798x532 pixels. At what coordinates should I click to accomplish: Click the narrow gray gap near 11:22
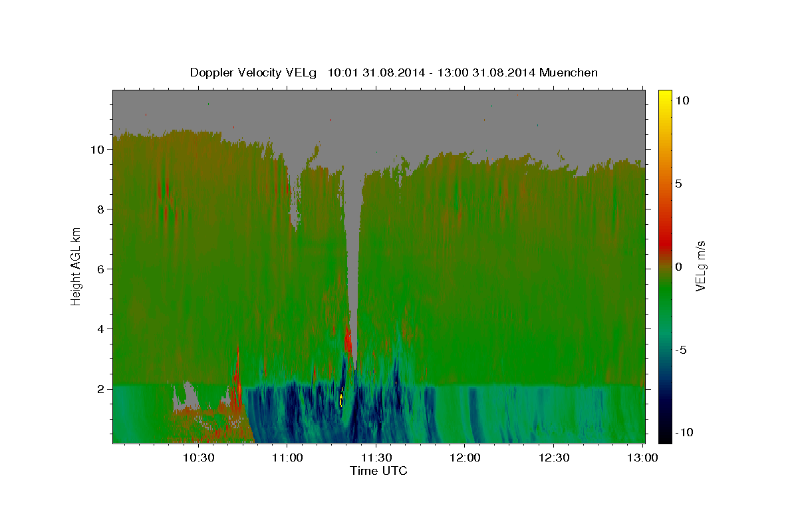click(x=353, y=266)
